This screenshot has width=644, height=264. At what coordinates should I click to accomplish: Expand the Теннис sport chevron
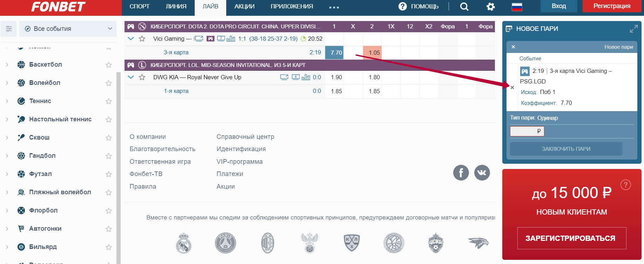point(7,101)
